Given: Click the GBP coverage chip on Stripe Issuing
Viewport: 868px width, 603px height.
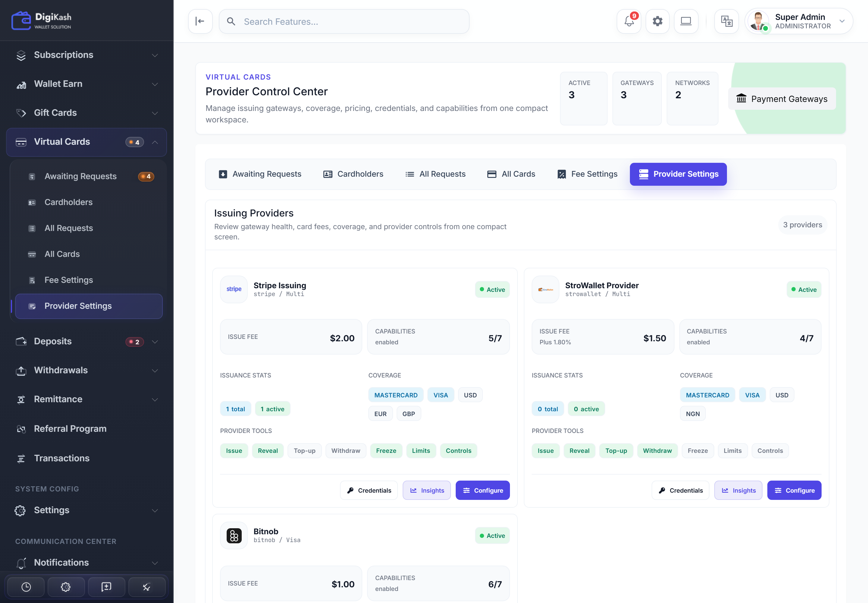Looking at the screenshot, I should [408, 414].
